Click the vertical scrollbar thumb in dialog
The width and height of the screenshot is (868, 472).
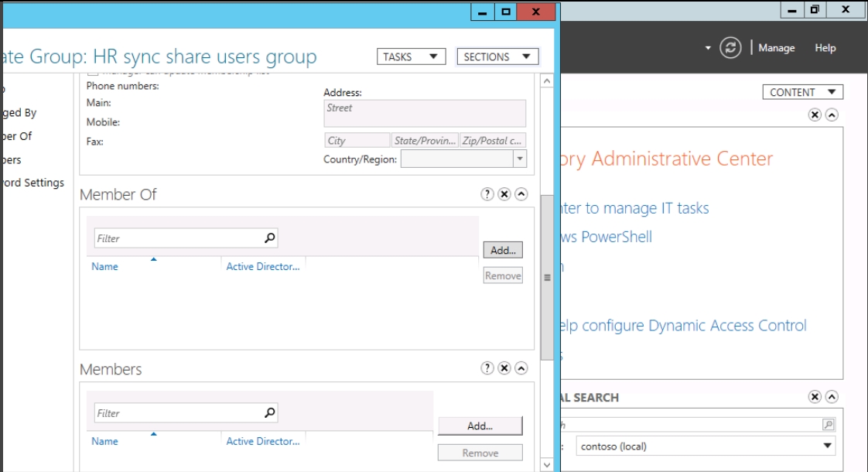tap(547, 277)
